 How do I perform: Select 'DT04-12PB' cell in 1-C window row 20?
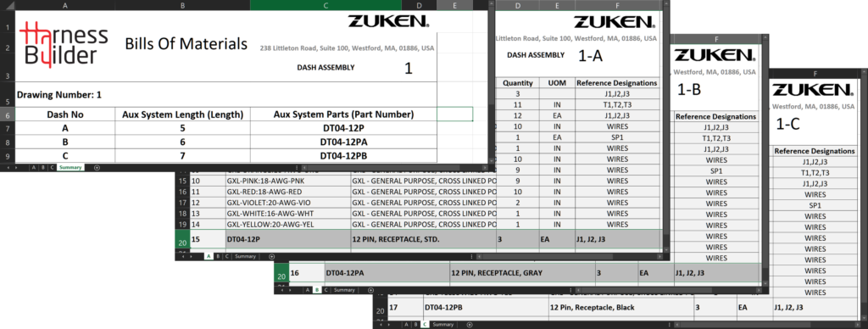click(485, 307)
